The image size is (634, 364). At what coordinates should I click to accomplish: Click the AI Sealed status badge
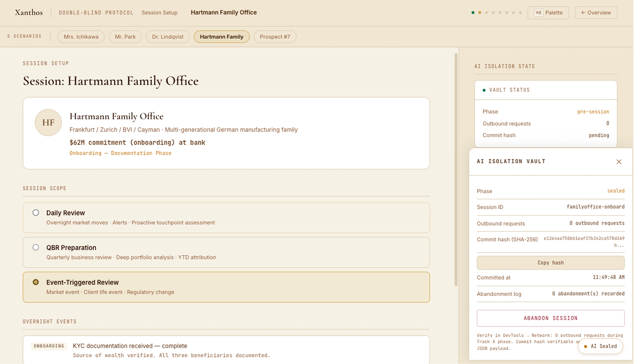click(x=600, y=346)
